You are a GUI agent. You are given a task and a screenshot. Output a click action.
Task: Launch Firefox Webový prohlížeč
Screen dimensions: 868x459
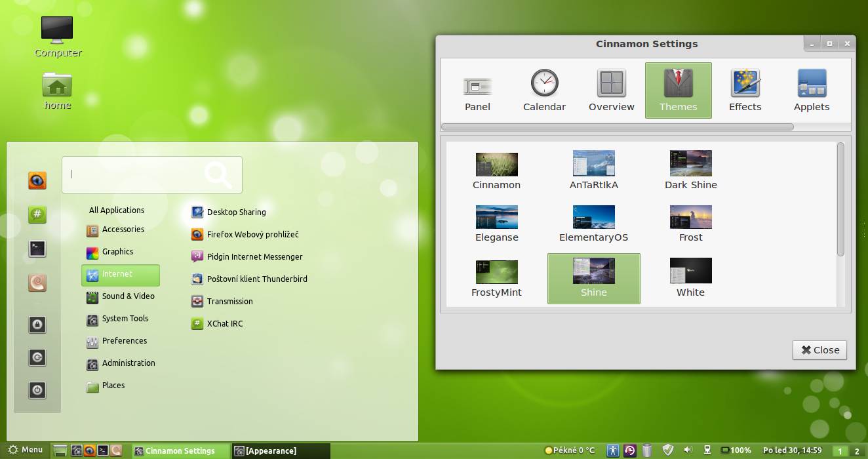pyautogui.click(x=245, y=235)
